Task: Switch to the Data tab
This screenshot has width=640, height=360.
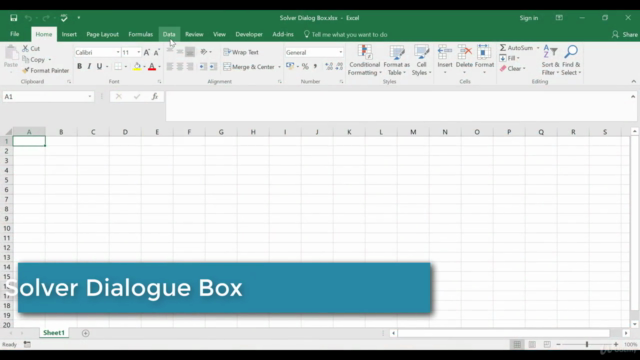Action: click(x=169, y=34)
